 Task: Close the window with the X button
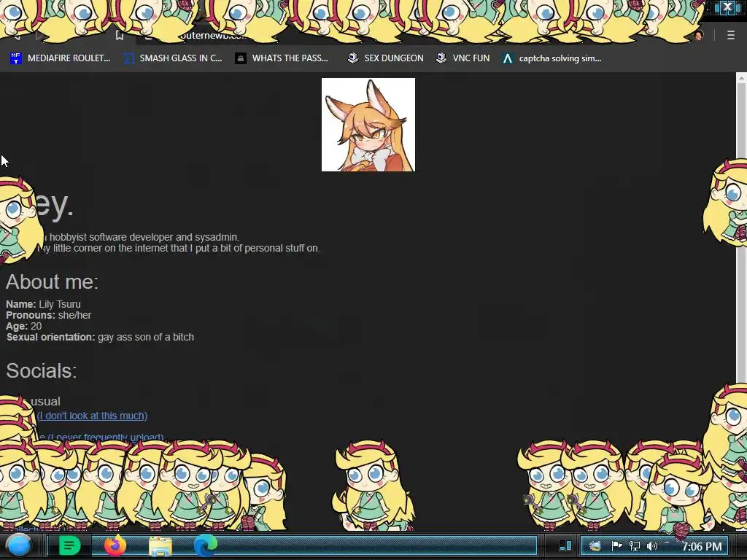(x=727, y=7)
